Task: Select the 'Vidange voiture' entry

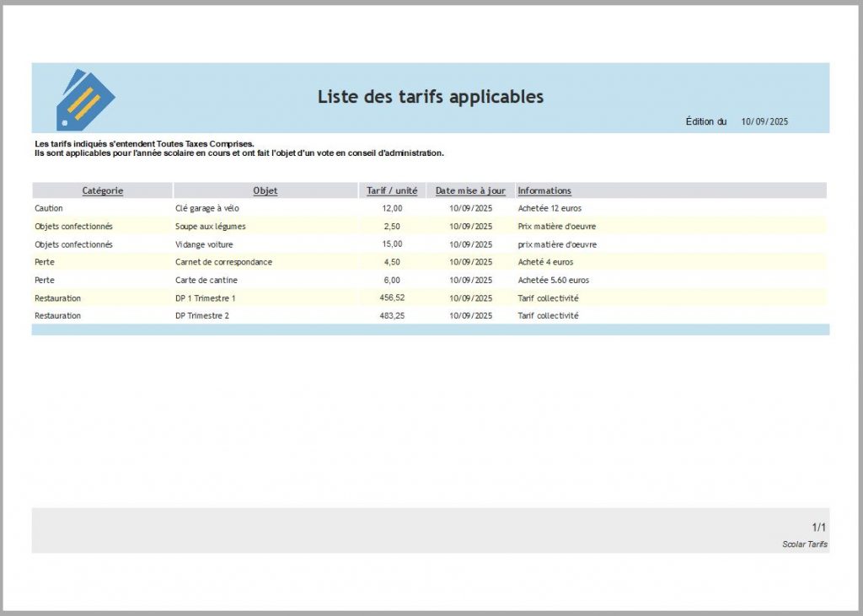Action: click(205, 244)
